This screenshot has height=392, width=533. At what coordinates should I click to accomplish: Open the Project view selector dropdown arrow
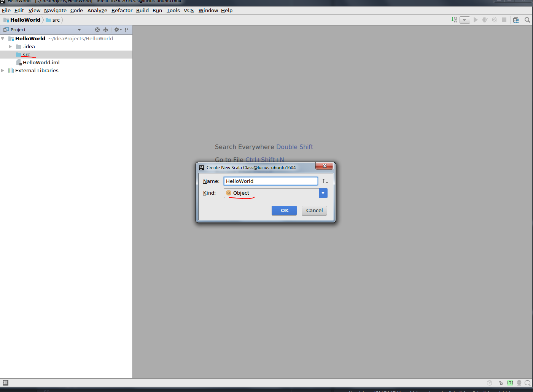(79, 30)
